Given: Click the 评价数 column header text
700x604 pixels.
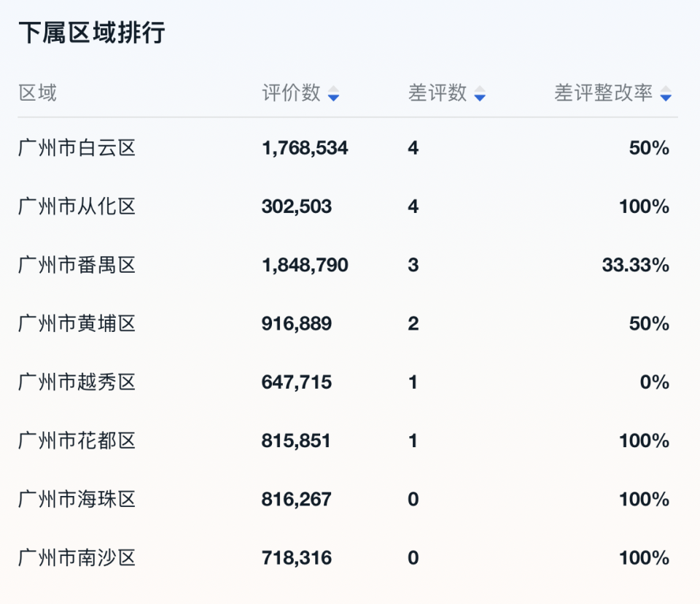Looking at the screenshot, I should click(291, 93).
